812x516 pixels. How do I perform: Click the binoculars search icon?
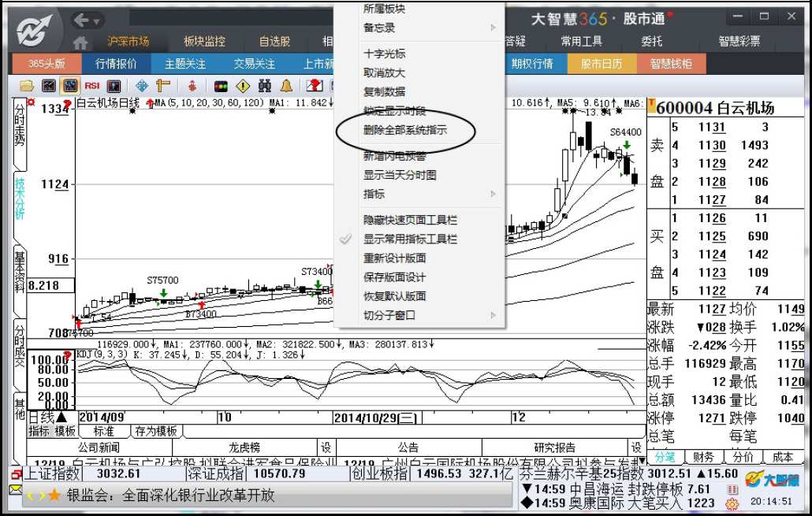click(x=265, y=85)
